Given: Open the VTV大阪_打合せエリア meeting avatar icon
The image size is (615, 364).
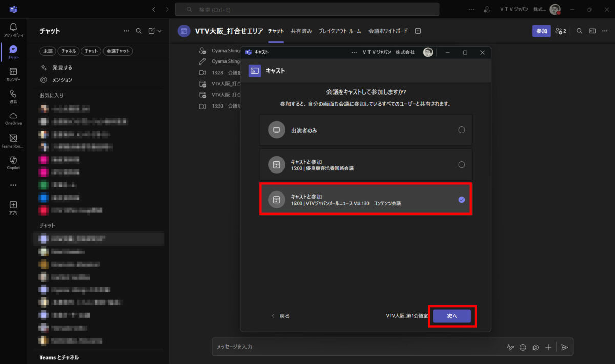Looking at the screenshot, I should [x=184, y=31].
